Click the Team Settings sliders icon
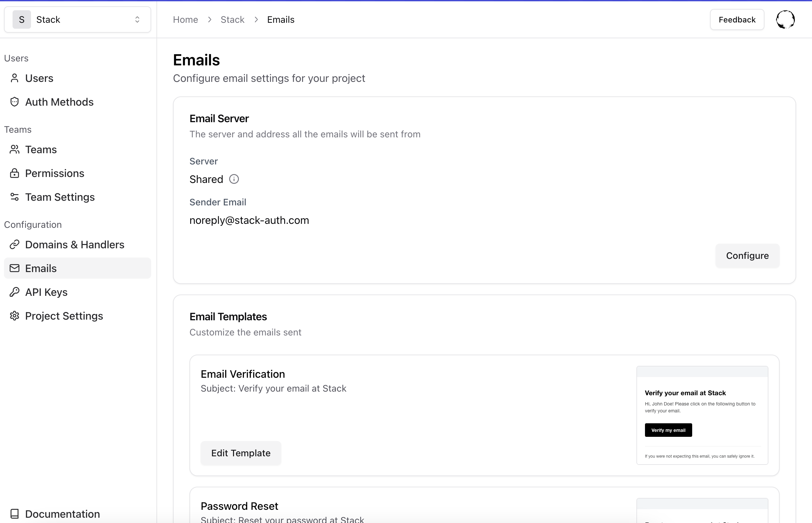The width and height of the screenshot is (812, 523). click(x=14, y=197)
